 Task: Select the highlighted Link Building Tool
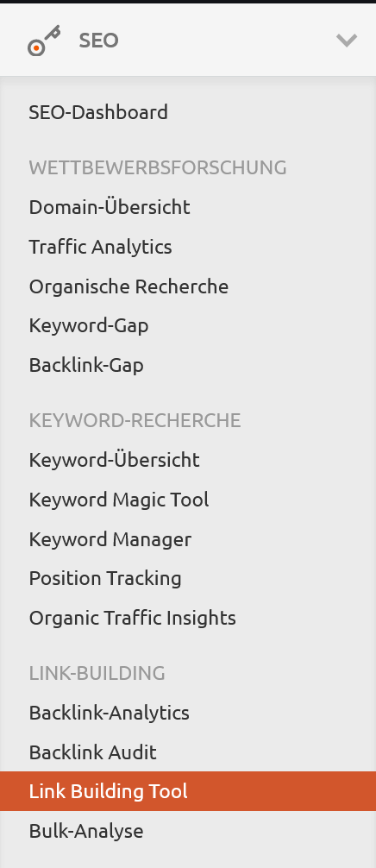click(188, 791)
